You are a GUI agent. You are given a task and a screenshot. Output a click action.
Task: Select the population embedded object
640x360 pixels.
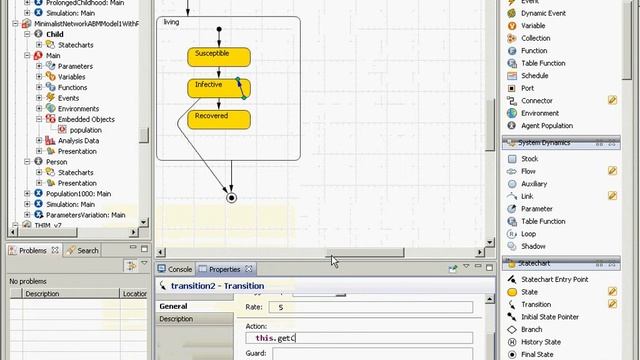click(x=85, y=130)
